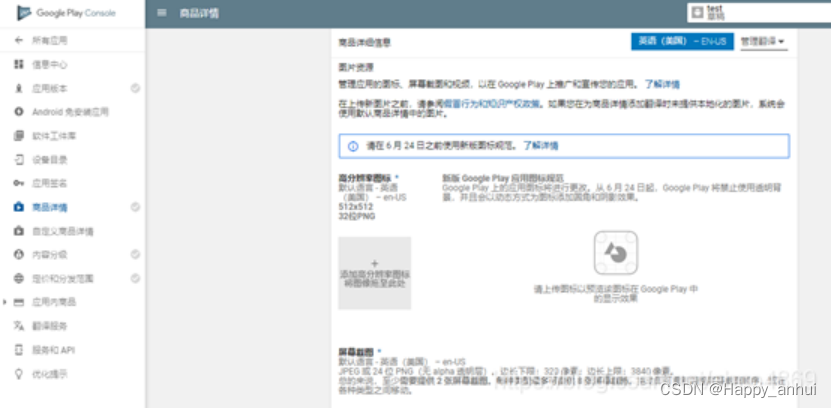Open 内容分级 rating icon

coord(19,255)
